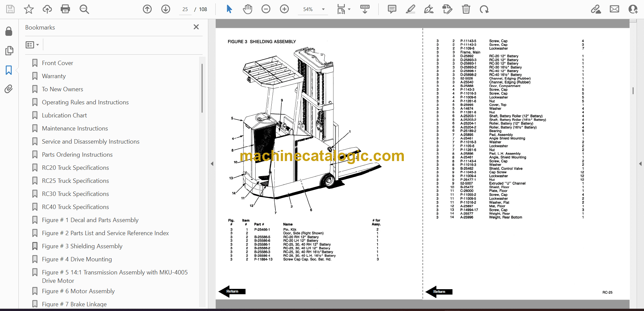
Task: Select Figure # 3 Shielding Assembly bookmark
Action: click(82, 246)
